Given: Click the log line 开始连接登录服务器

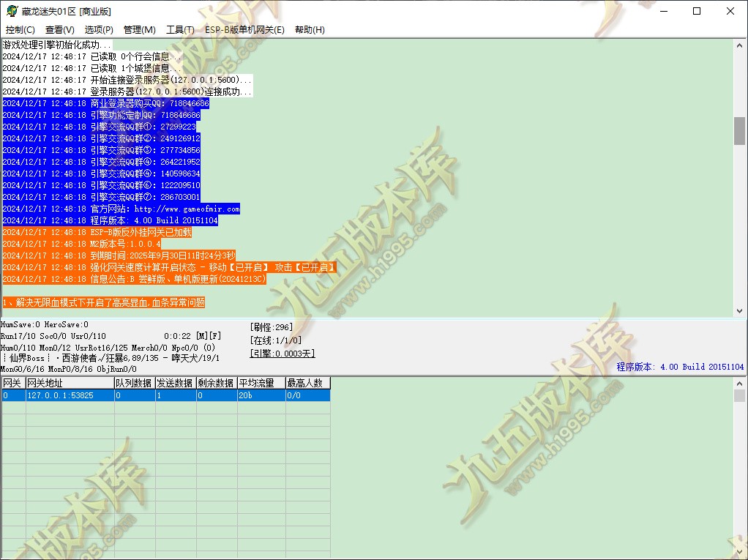Looking at the screenshot, I should (x=127, y=80).
